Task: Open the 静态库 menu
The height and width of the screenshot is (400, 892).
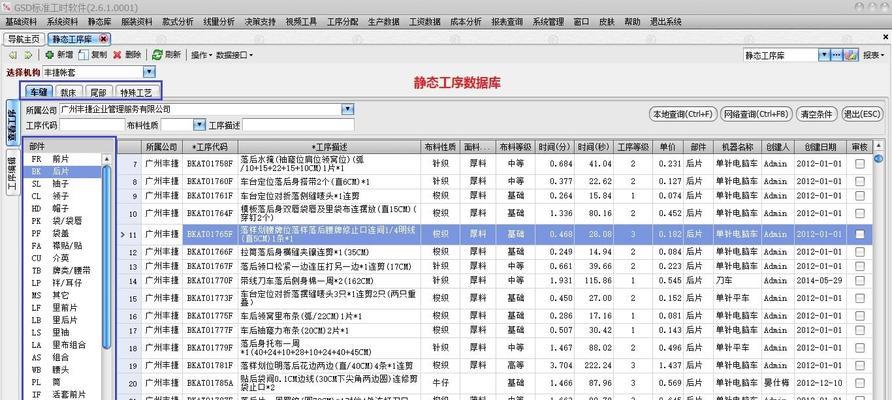Action: [99, 22]
